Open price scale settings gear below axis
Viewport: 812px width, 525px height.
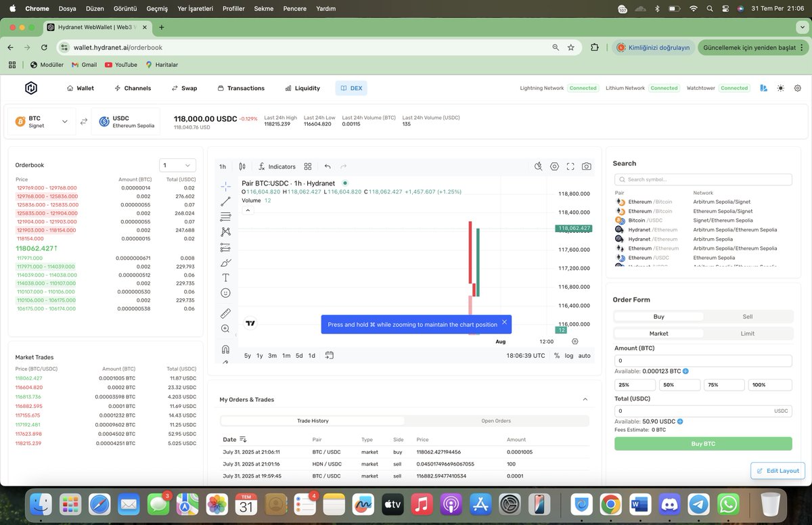(575, 342)
